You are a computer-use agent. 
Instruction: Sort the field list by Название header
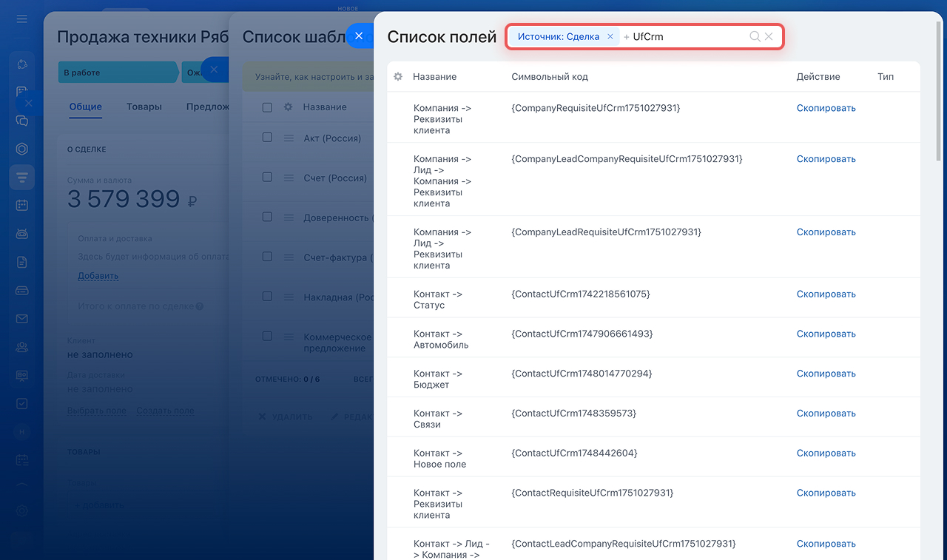click(x=434, y=77)
